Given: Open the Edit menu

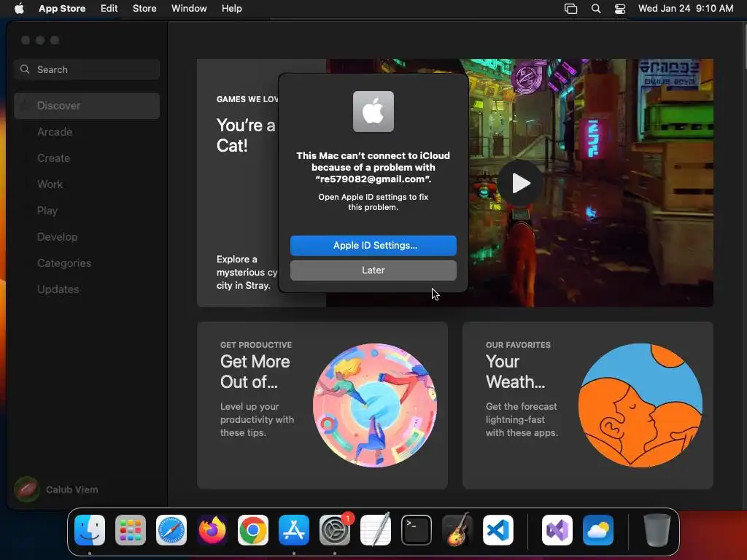Looking at the screenshot, I should tap(109, 8).
